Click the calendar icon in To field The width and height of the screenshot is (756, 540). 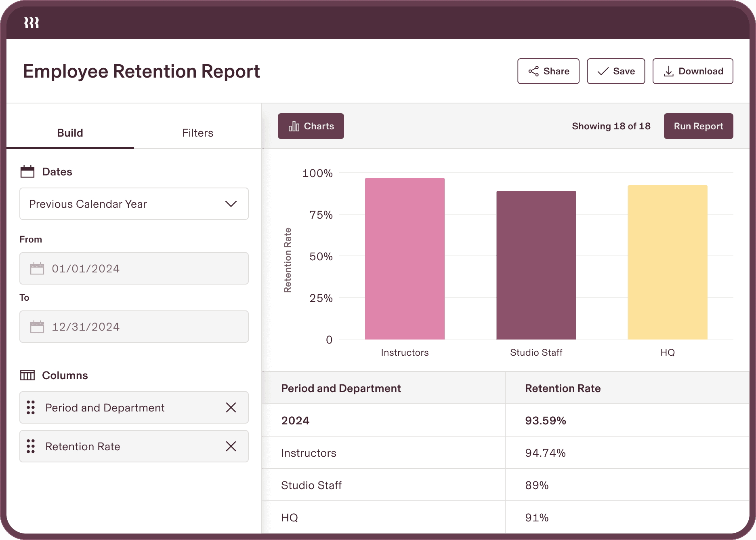(37, 327)
